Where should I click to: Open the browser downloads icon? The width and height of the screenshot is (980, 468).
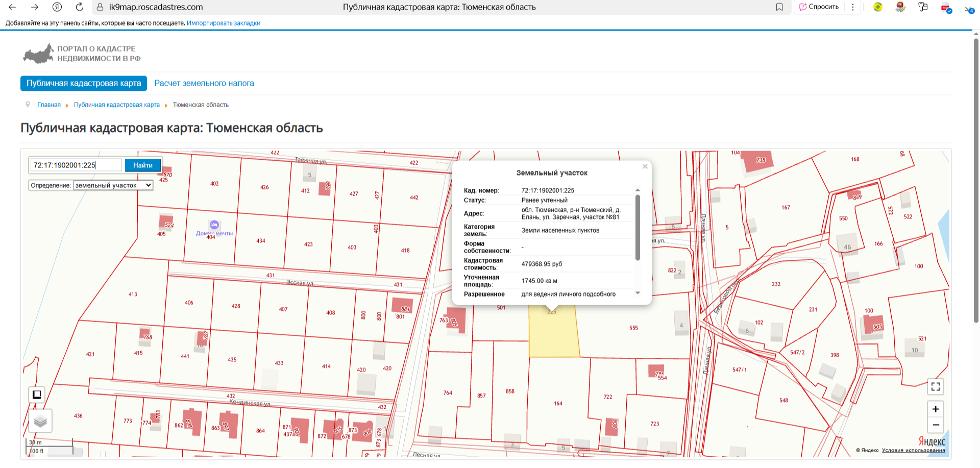tap(968, 7)
